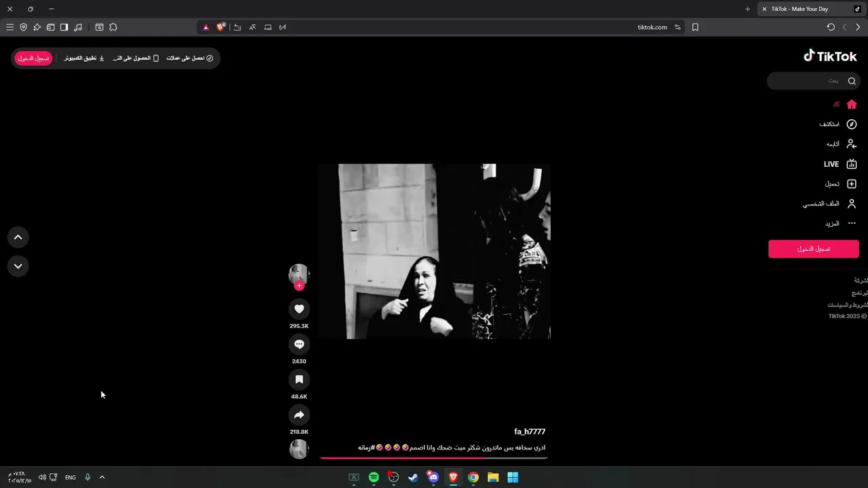
Task: Click the pin icon in the browser toolbar
Action: point(37,27)
